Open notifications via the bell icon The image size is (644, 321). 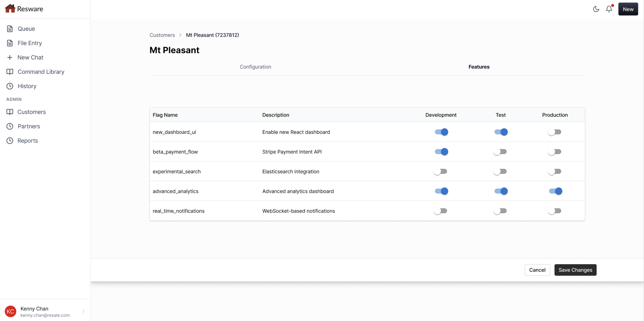point(609,9)
